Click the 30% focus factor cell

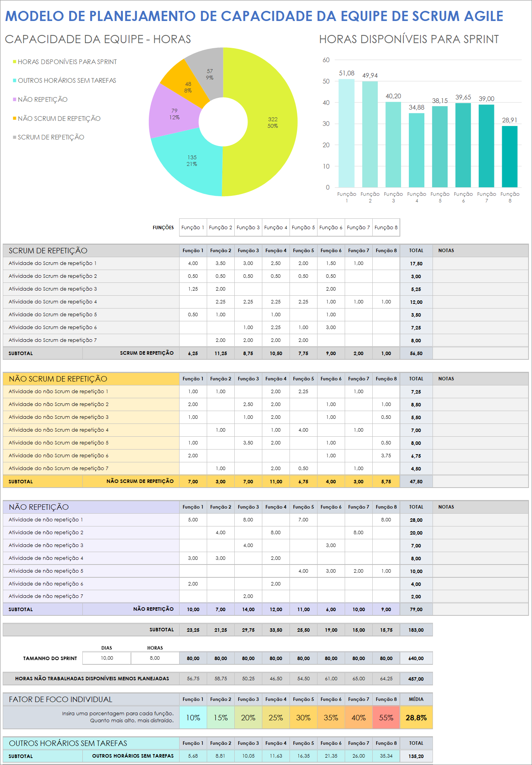pyautogui.click(x=304, y=718)
